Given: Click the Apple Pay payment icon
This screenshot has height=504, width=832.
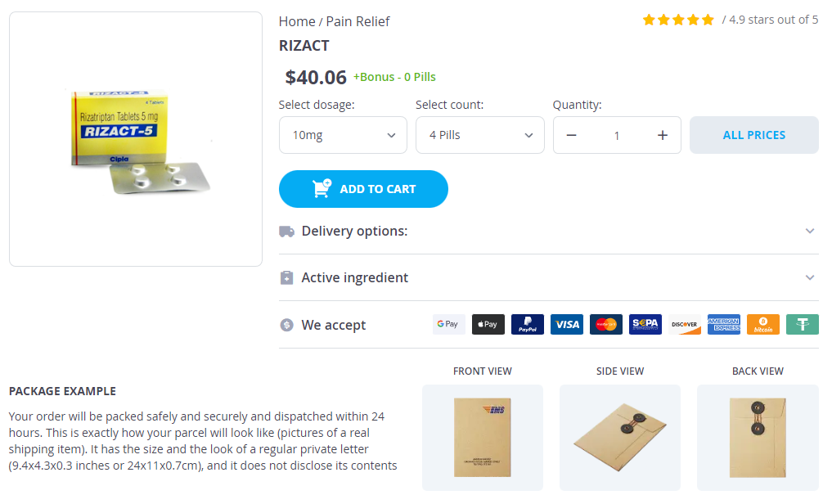Looking at the screenshot, I should (488, 324).
